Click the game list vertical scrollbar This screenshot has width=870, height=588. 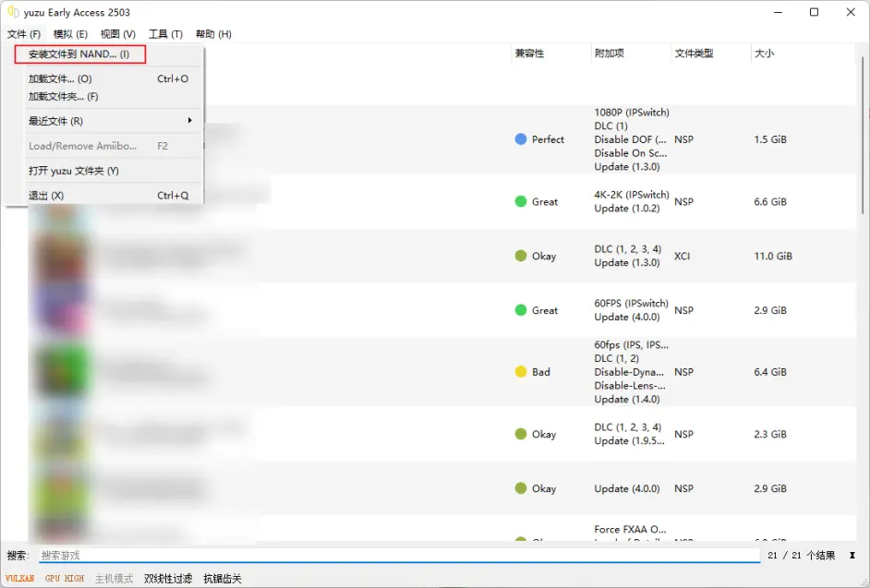(x=863, y=135)
